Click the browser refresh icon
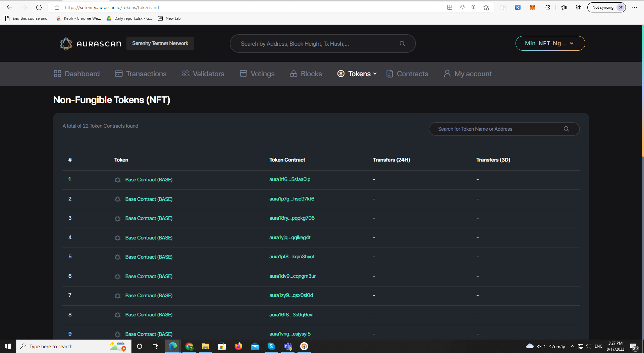The width and height of the screenshot is (644, 353). point(39,7)
